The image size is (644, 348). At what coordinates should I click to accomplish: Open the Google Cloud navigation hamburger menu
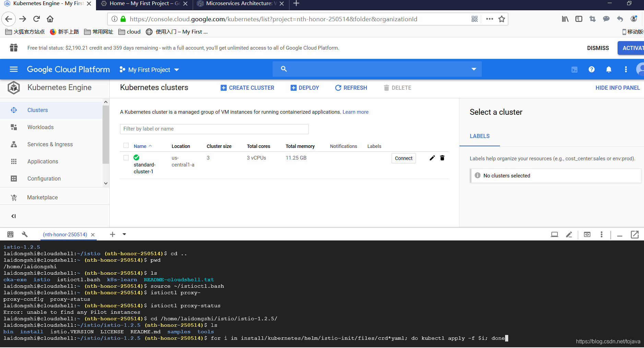tap(14, 70)
